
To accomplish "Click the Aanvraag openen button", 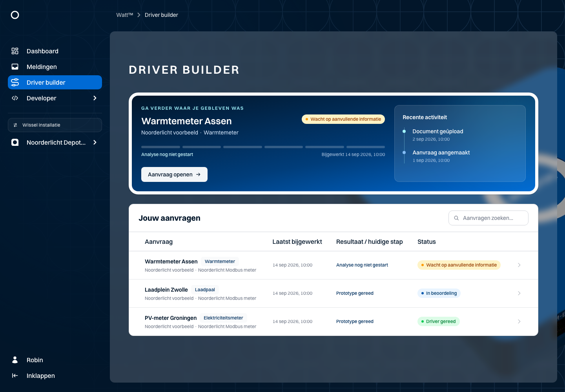I will 174,174.
